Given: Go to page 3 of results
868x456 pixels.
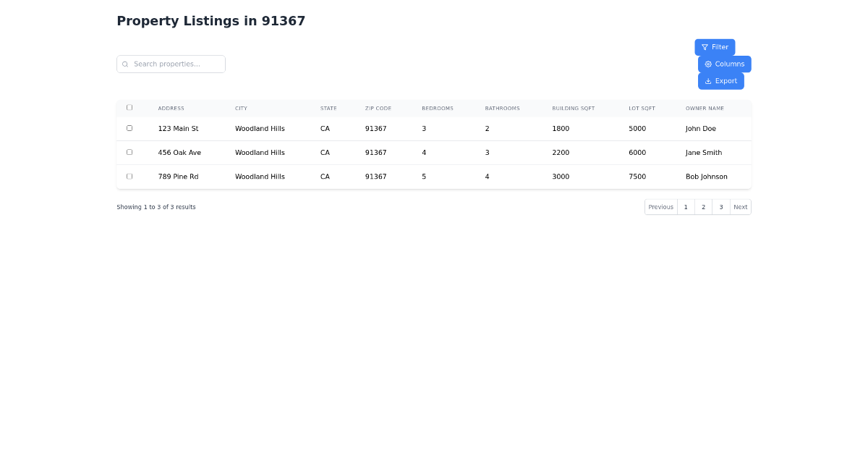Looking at the screenshot, I should [720, 206].
